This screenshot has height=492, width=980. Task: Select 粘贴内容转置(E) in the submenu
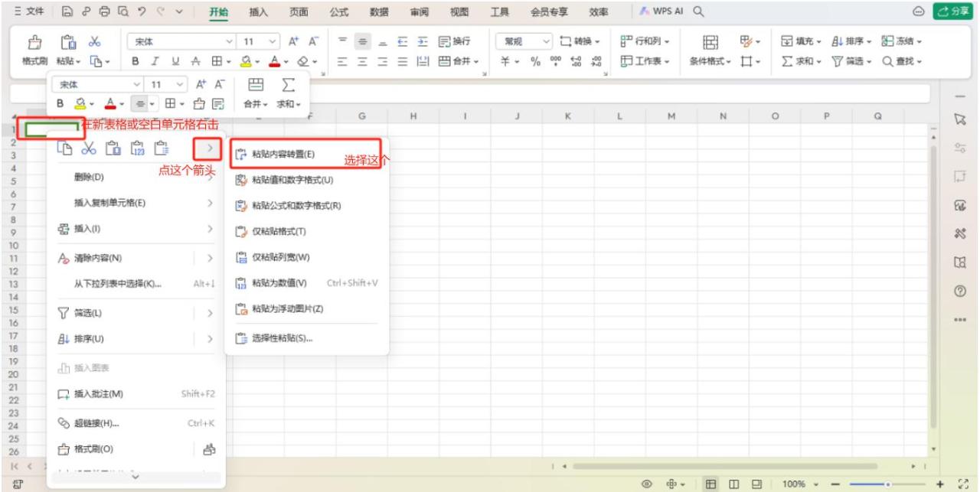click(305, 154)
